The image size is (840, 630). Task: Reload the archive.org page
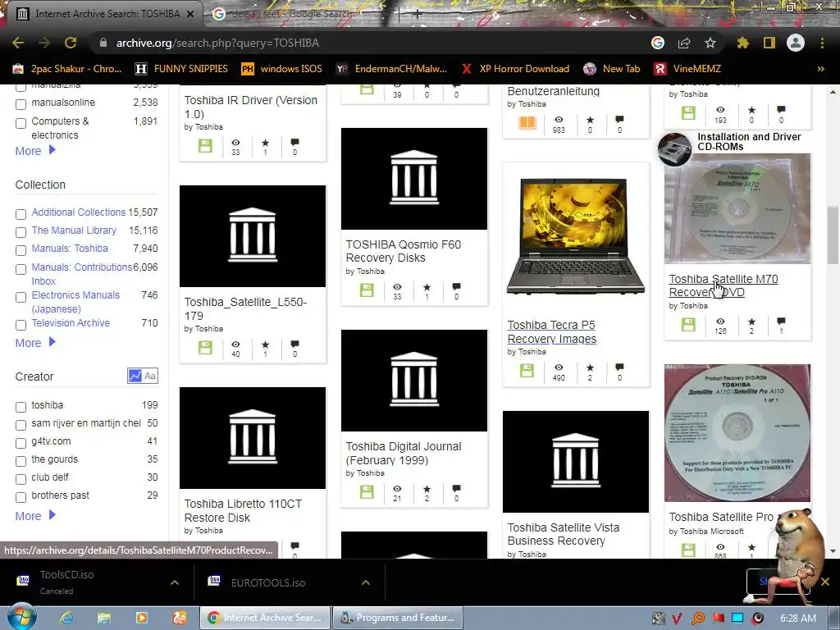click(71, 43)
